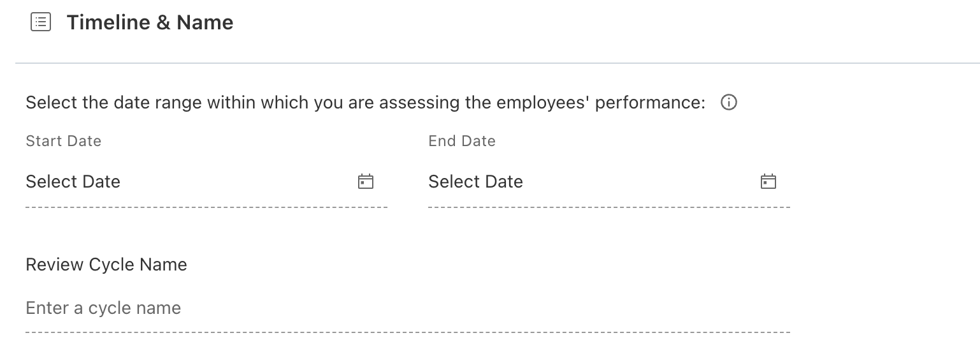Click the 'End Date' label
The image size is (980, 356).
[x=462, y=141]
